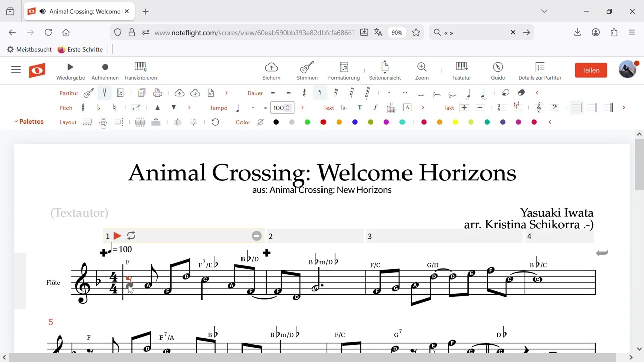Image resolution: width=644 pixels, height=362 pixels.
Task: Select the no-color slashed circle
Action: point(260,122)
